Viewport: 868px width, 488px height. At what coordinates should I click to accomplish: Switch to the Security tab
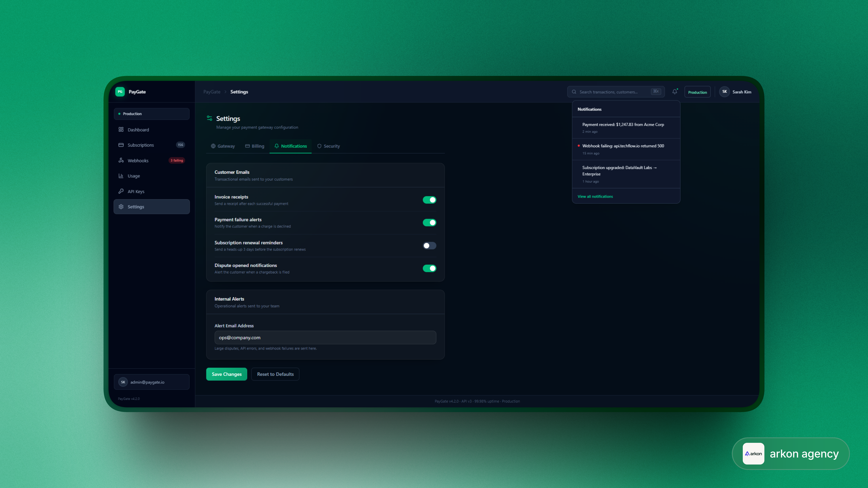[328, 146]
